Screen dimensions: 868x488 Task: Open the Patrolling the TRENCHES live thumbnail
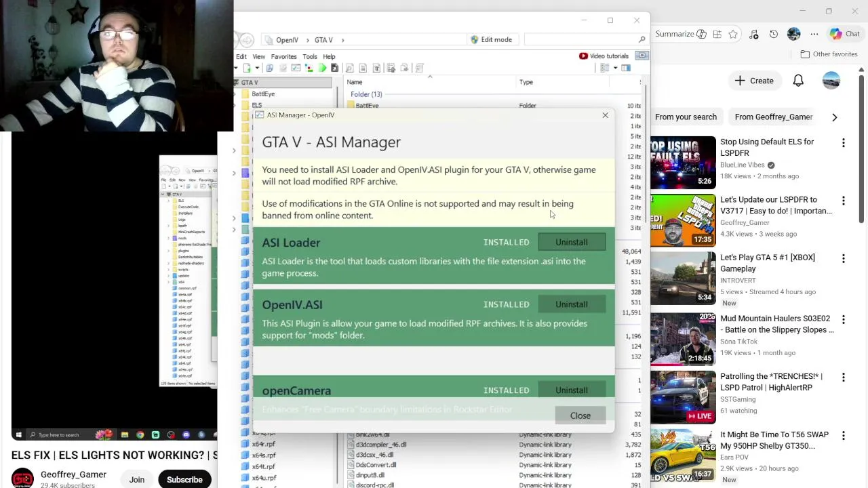point(683,396)
